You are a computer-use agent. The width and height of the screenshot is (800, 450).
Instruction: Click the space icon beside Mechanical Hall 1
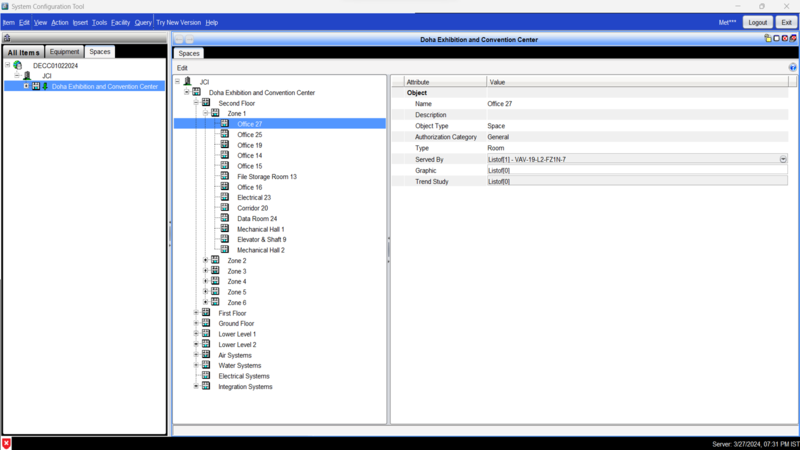coord(225,229)
